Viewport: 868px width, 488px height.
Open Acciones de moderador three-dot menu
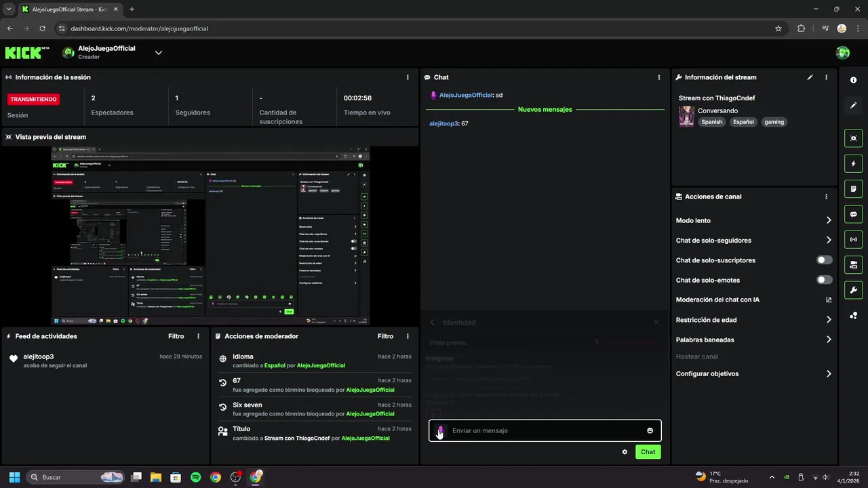pyautogui.click(x=408, y=336)
